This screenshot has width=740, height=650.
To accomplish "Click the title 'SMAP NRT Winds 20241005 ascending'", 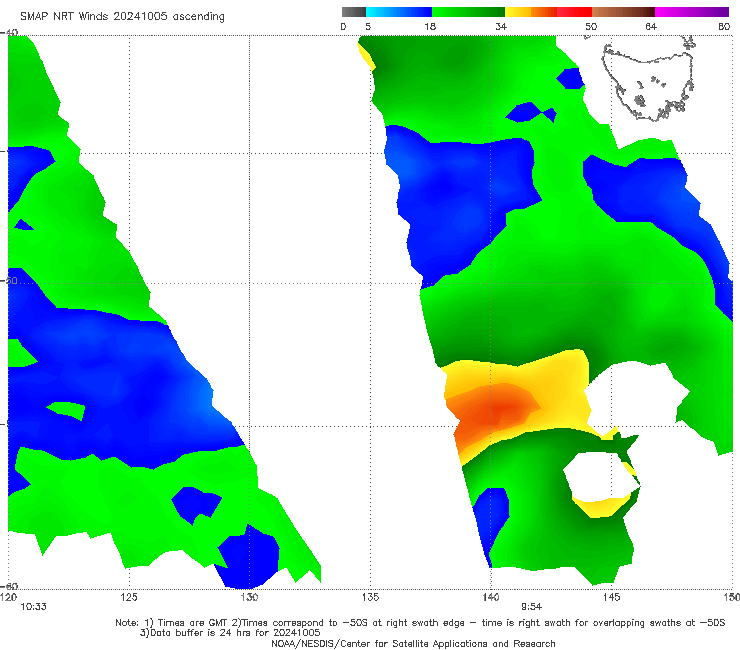I will coord(122,16).
